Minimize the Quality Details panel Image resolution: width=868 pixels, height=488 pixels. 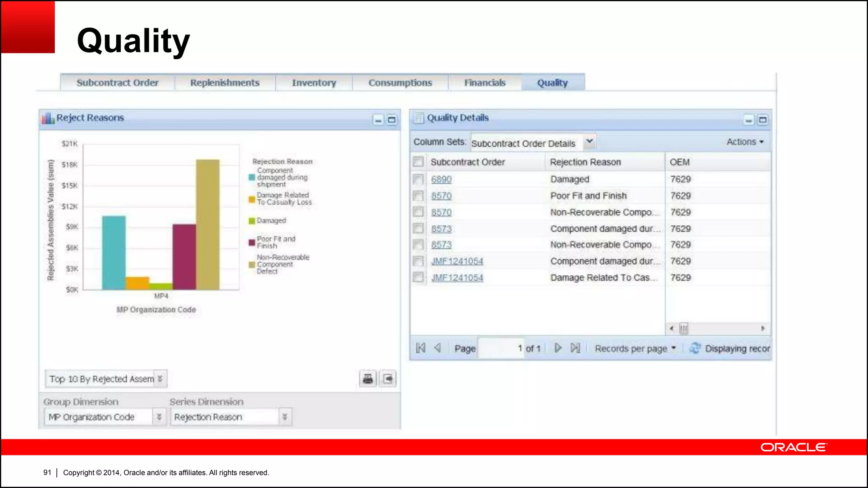(749, 120)
